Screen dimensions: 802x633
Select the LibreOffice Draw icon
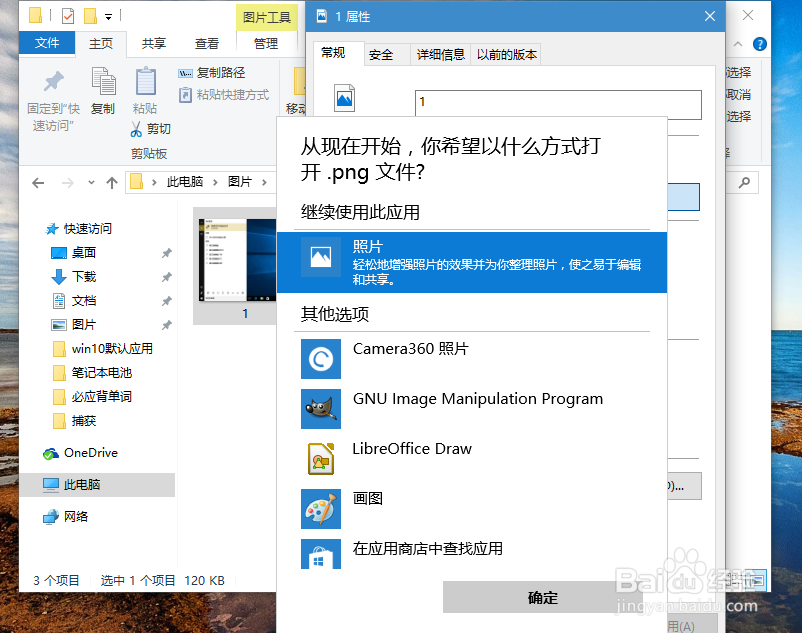pos(320,459)
